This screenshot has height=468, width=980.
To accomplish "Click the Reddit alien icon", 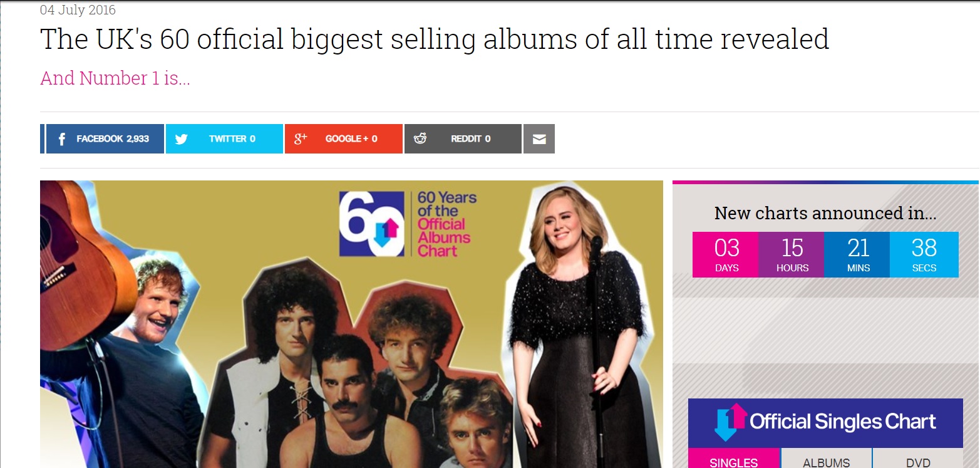I will click(420, 138).
